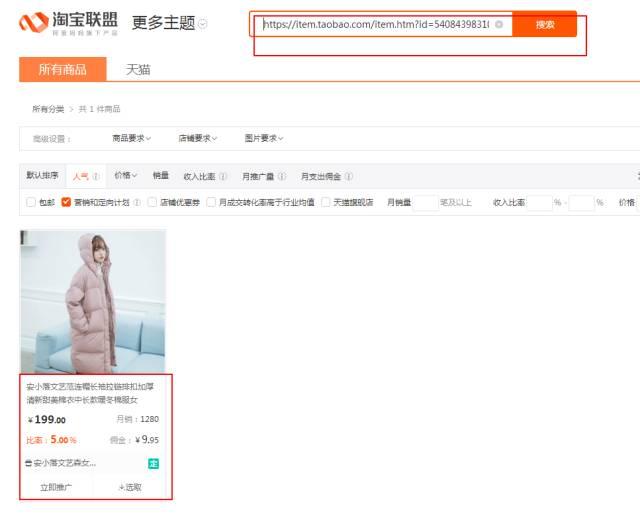
Task: Click the price ¥199.00
Action: click(x=47, y=419)
